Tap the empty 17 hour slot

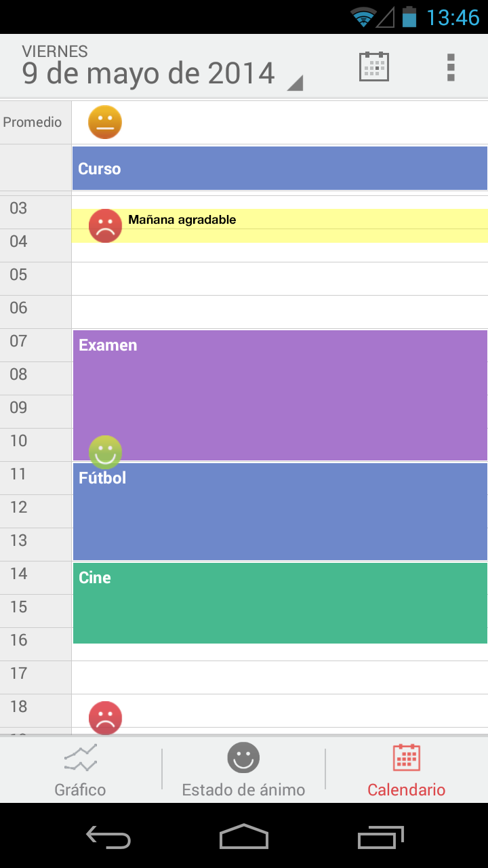tap(279, 677)
